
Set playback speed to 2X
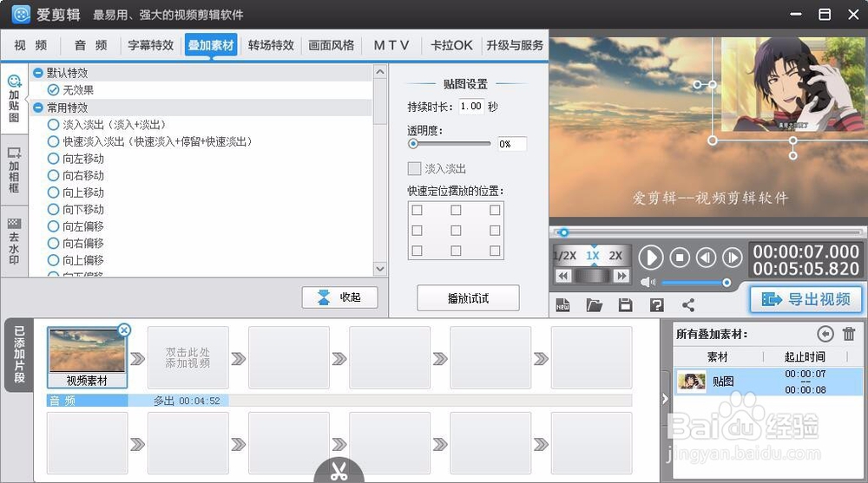615,256
